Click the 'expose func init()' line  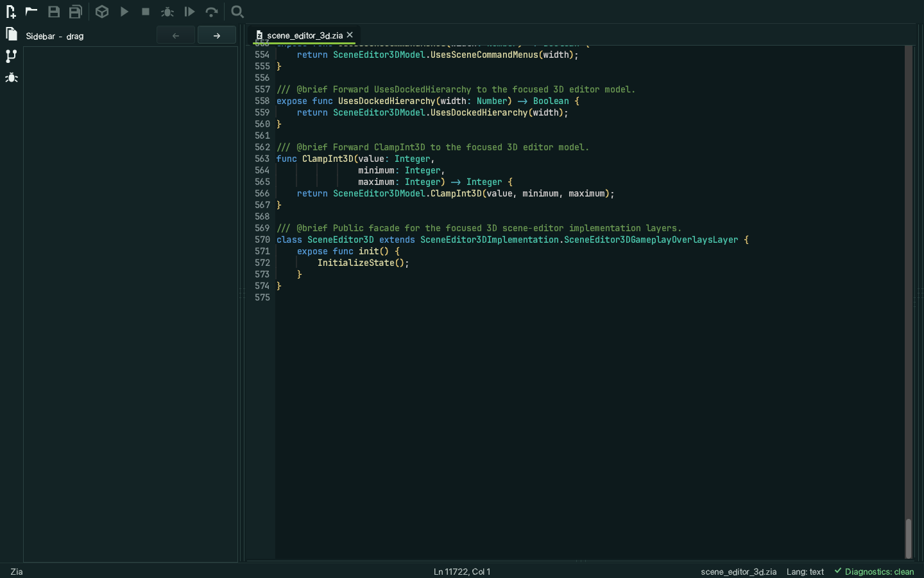point(348,251)
